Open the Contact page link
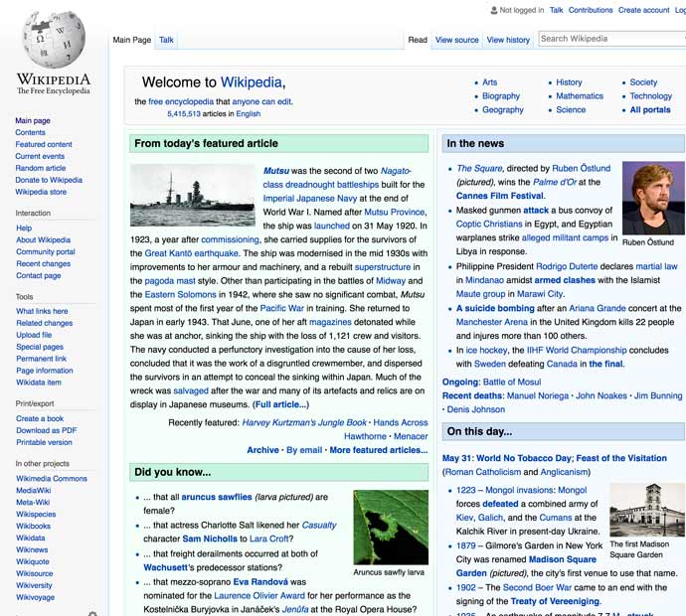Screen dimensions: 686x616 click(39, 275)
